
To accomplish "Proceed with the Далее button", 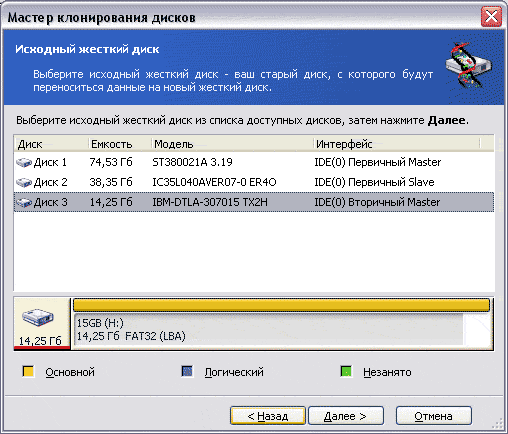I will [x=346, y=416].
